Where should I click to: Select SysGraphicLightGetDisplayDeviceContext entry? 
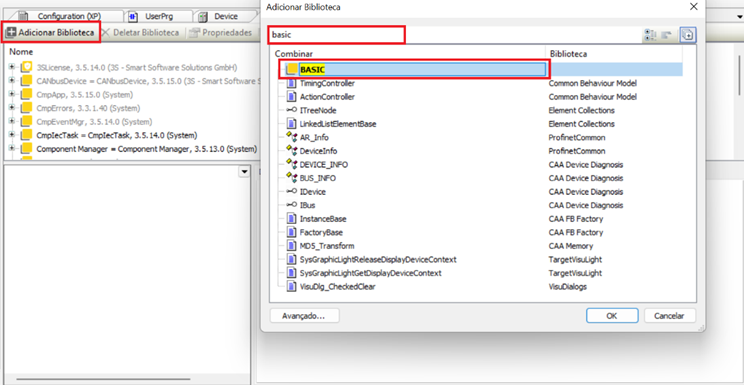pos(371,273)
